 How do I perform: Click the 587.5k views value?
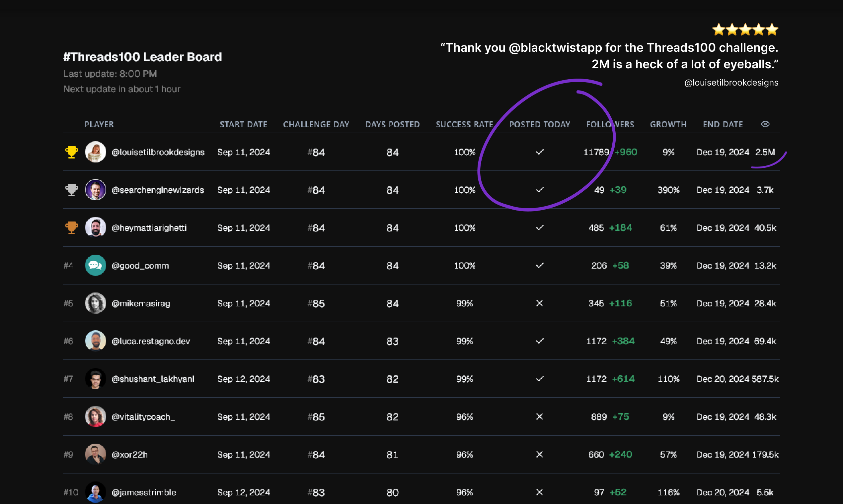point(765,379)
